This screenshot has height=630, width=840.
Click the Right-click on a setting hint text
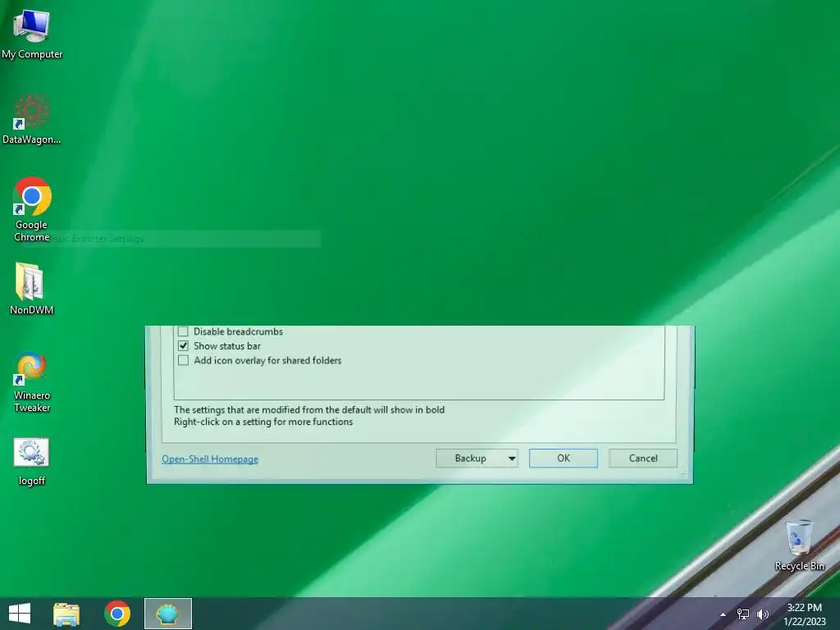pyautogui.click(x=263, y=422)
